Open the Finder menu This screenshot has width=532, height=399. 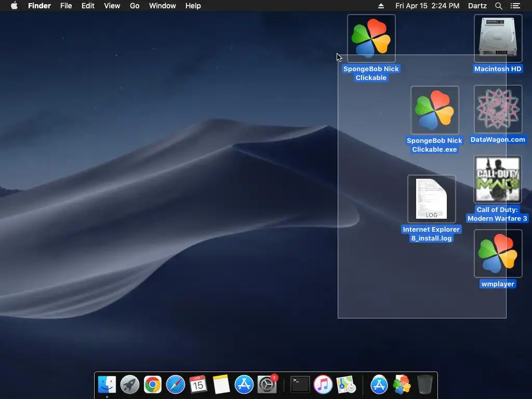coord(39,6)
